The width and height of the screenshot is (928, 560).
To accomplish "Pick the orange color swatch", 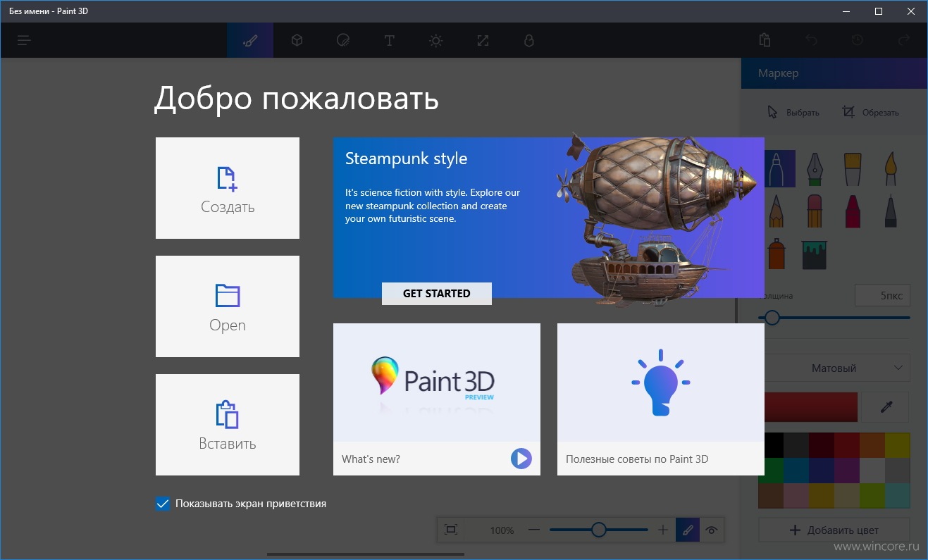I will (872, 445).
